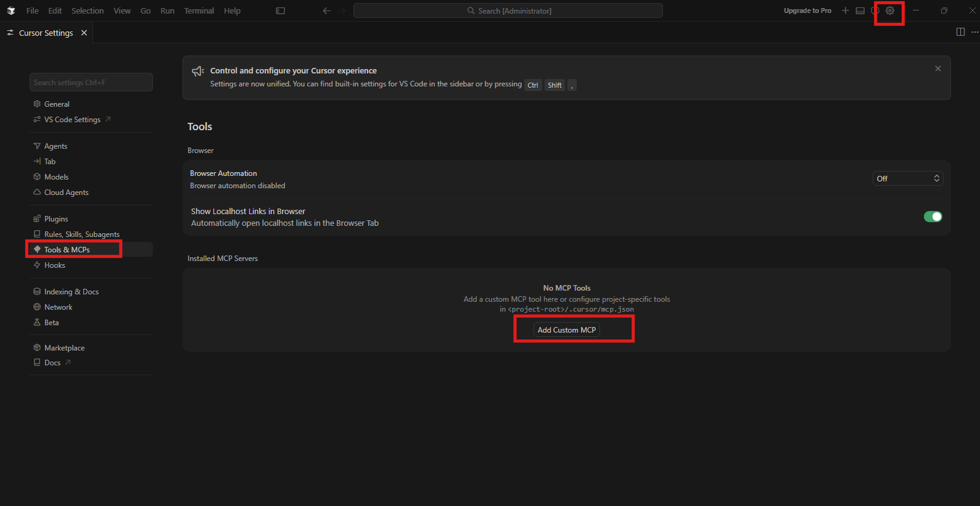The height and width of the screenshot is (506, 980).
Task: Click the Cursor logo icon
Action: click(11, 10)
